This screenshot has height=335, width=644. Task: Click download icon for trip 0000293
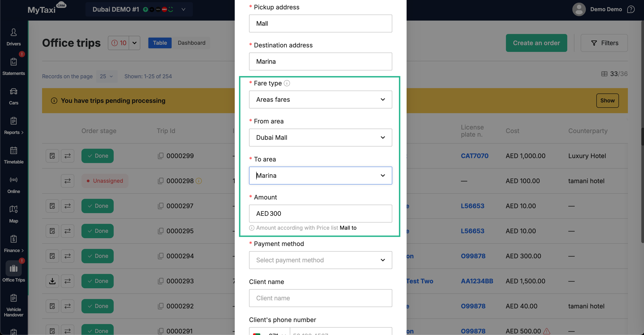point(52,281)
